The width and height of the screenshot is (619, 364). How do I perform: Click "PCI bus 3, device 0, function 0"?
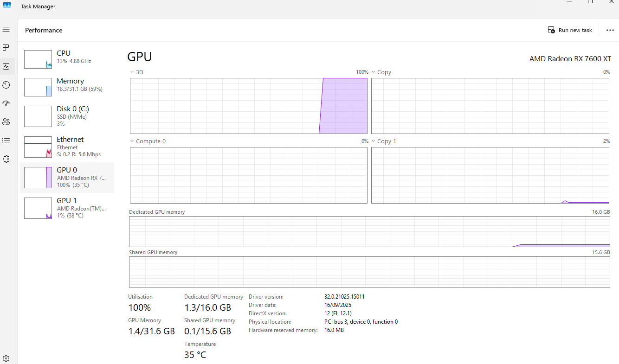(x=361, y=322)
